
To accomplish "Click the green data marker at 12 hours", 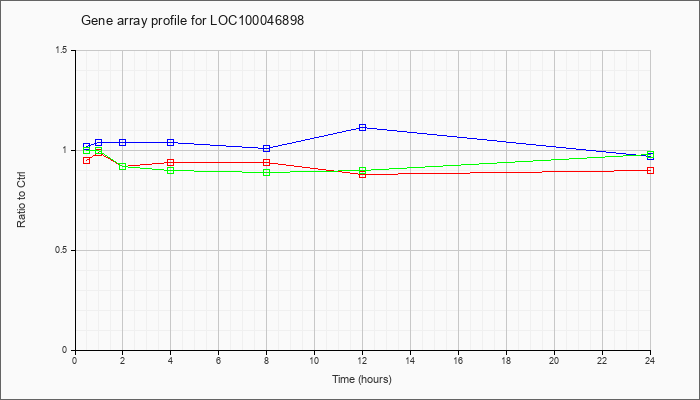I will click(362, 171).
